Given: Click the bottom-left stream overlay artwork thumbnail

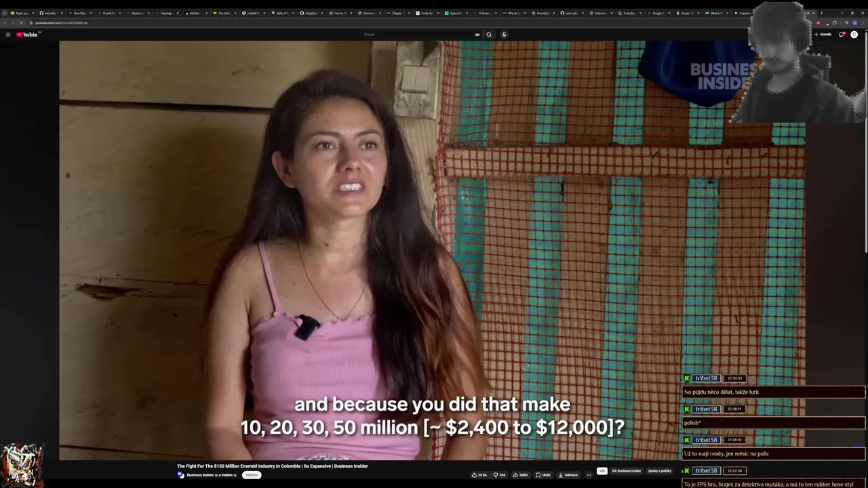Looking at the screenshot, I should [22, 465].
